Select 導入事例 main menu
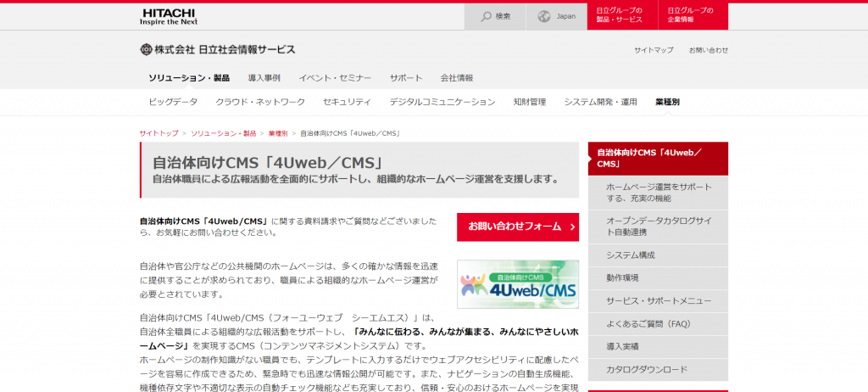Viewport: 868px width, 392px height. (264, 78)
